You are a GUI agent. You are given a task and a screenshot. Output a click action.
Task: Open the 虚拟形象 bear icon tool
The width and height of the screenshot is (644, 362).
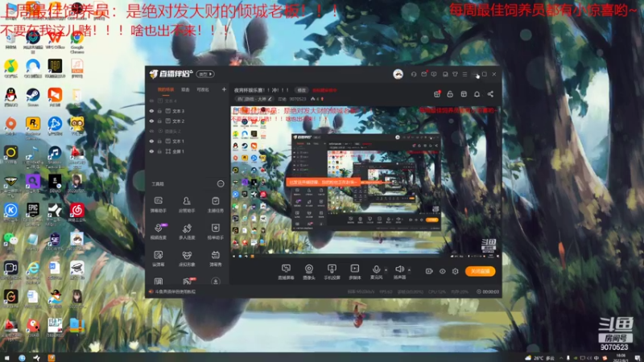[x=187, y=258]
